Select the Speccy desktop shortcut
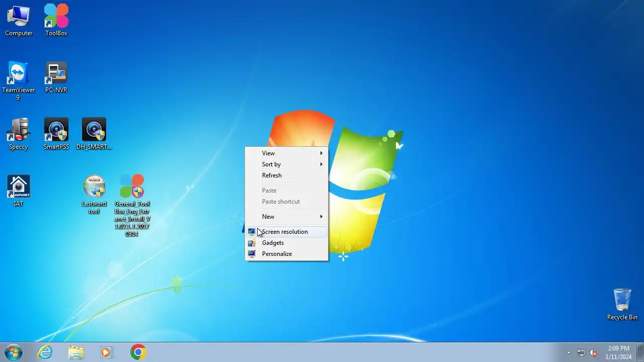Viewport: 644px width, 362px height. pyautogui.click(x=19, y=134)
